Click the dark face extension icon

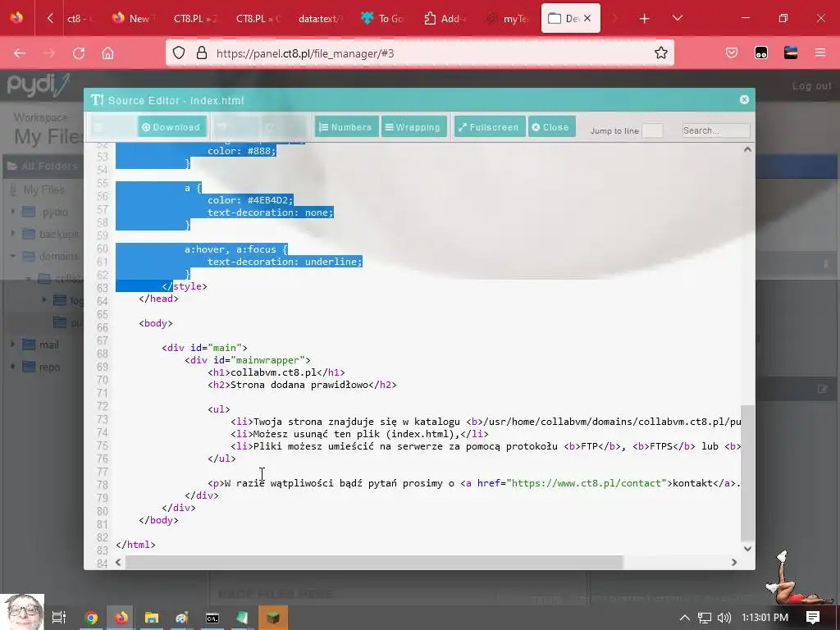pos(761,52)
